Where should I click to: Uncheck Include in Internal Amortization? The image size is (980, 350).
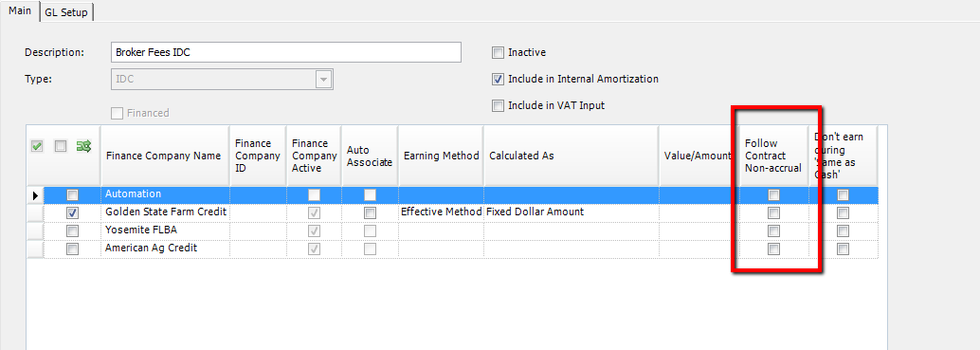(499, 80)
